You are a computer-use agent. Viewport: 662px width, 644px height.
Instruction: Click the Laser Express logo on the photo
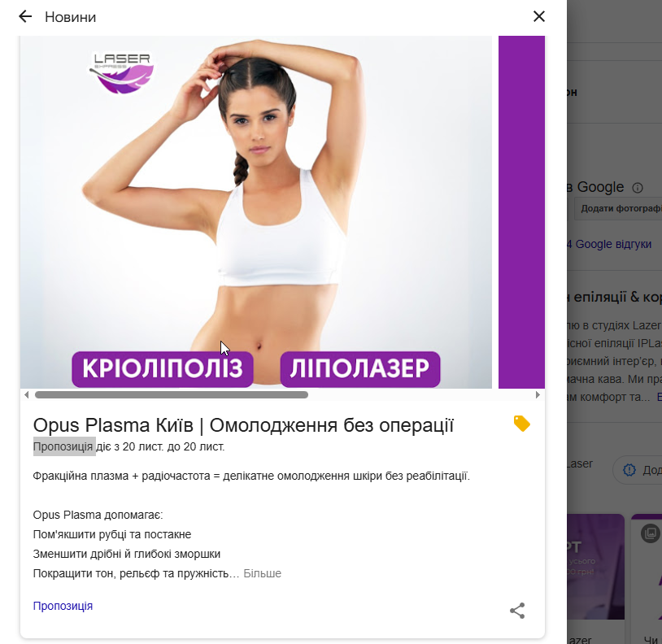click(122, 72)
